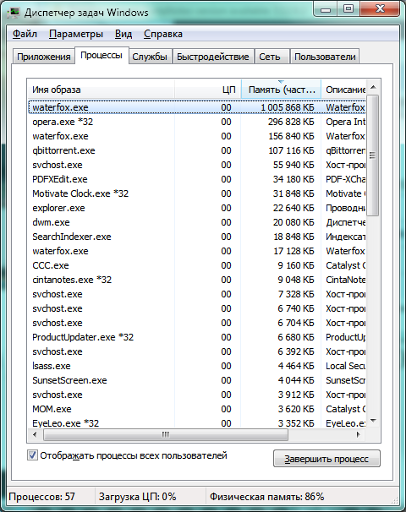
Task: Select the lsass.exe process
Action: coord(197,366)
